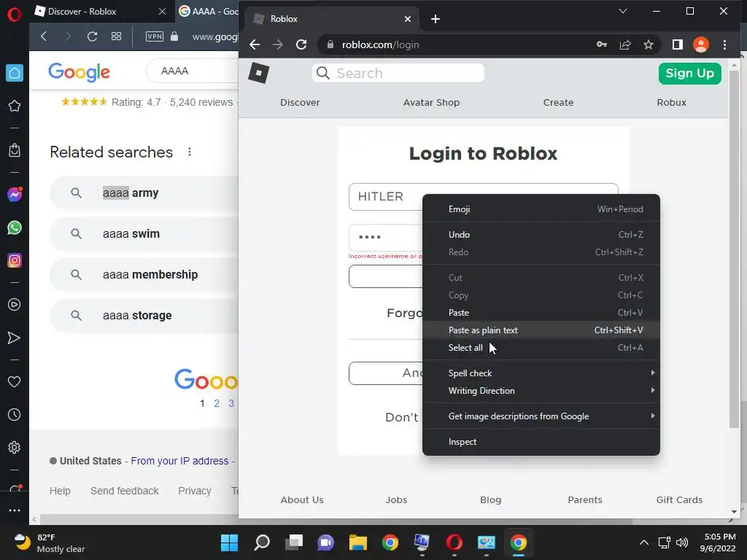747x560 pixels.
Task: Close the Roblox Chrome tab
Action: point(408,19)
